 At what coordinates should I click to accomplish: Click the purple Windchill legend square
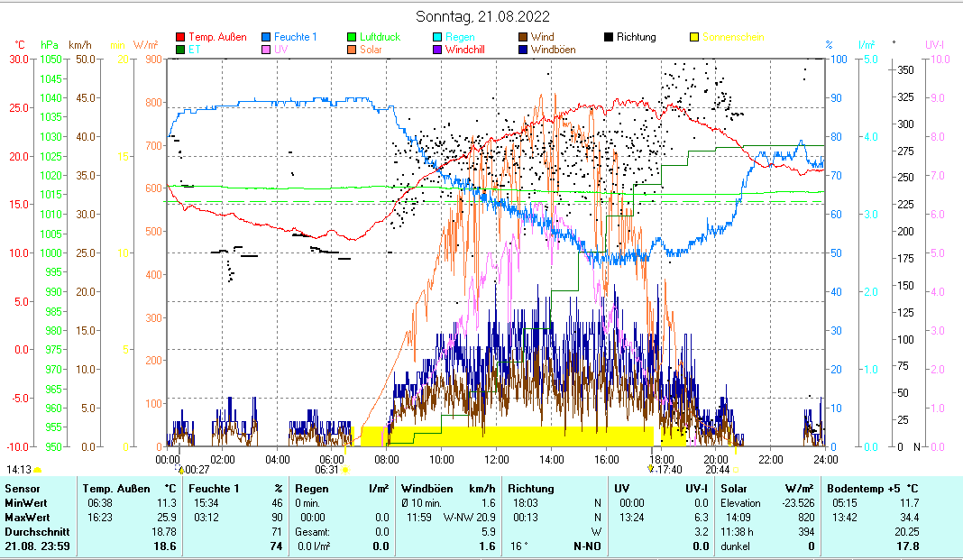pyautogui.click(x=438, y=50)
